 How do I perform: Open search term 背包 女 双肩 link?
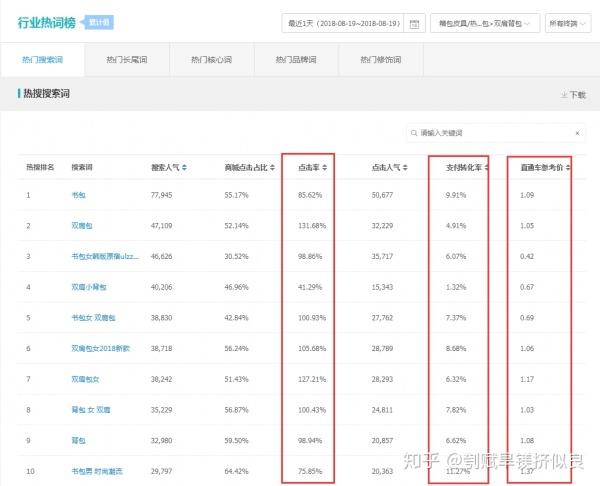(x=91, y=410)
